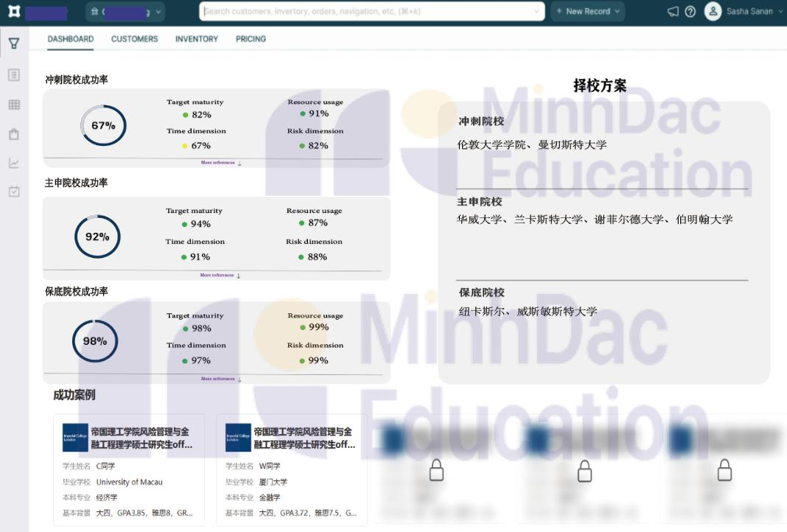The height and width of the screenshot is (532, 787).
Task: Open the W同学 success case card title
Action: (x=304, y=438)
